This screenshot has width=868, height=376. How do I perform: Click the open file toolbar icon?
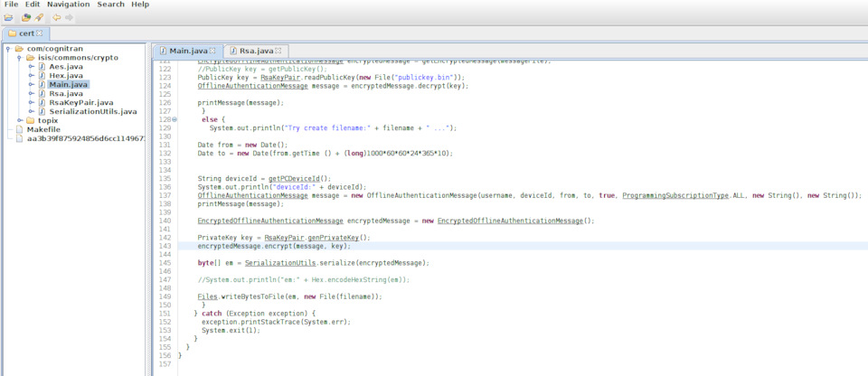8,17
